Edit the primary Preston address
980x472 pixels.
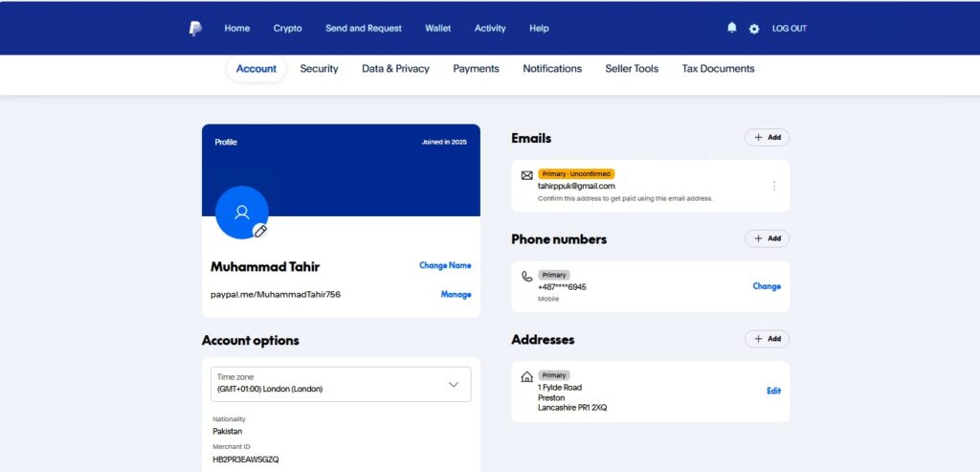[773, 391]
